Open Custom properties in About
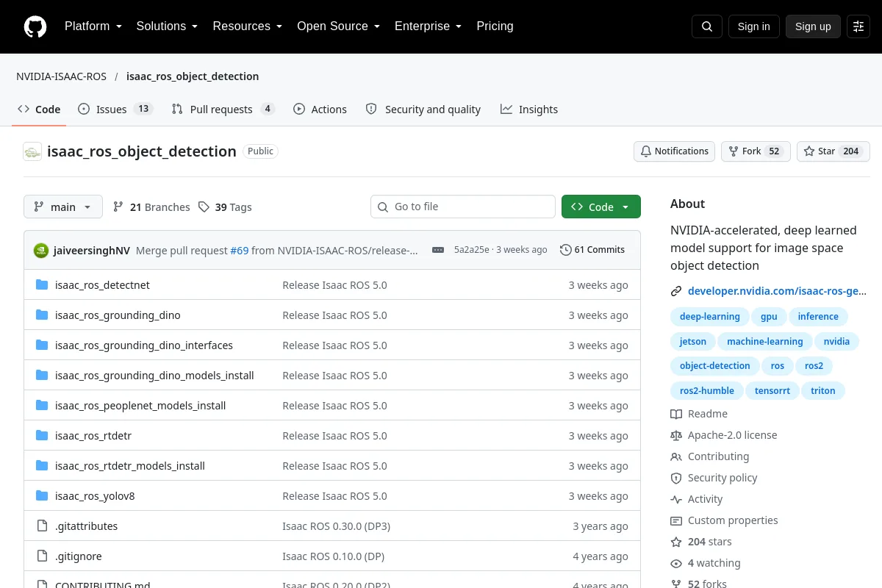This screenshot has height=588, width=882. coord(724,520)
